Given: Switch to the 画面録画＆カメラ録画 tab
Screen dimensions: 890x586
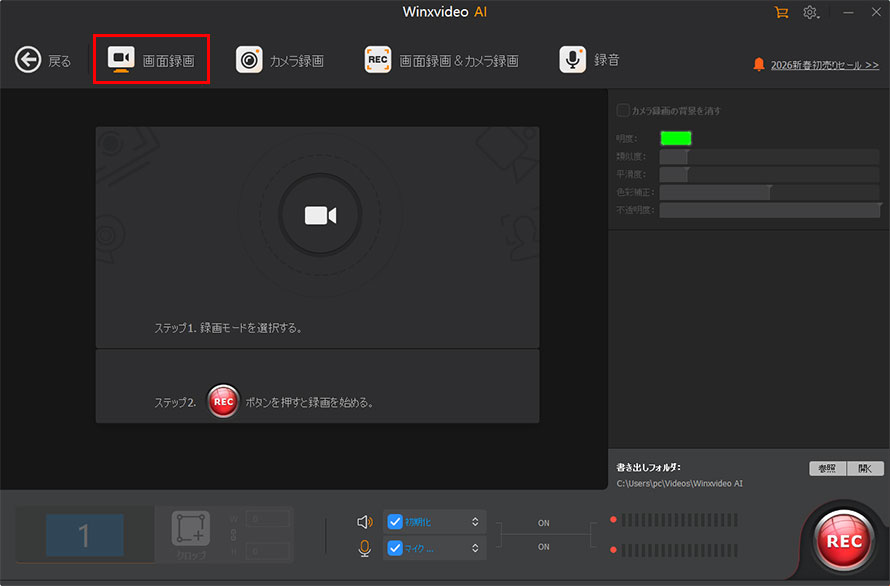Looking at the screenshot, I should point(441,60).
